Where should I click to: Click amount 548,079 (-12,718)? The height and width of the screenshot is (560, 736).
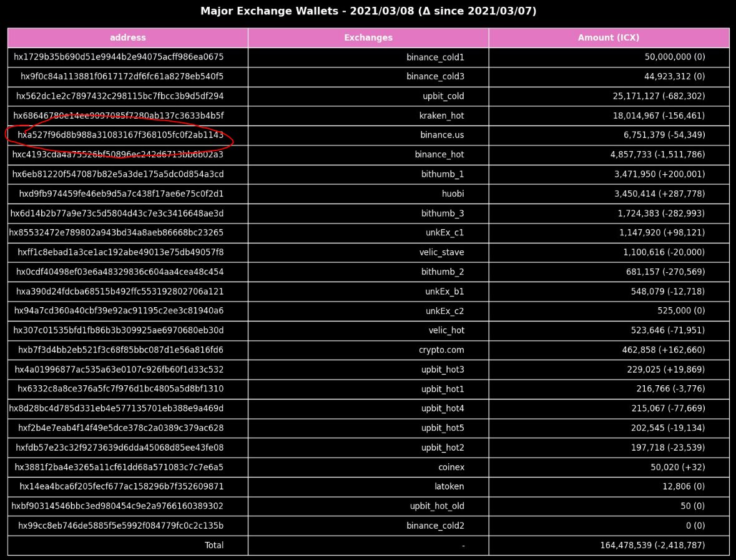[x=667, y=292]
